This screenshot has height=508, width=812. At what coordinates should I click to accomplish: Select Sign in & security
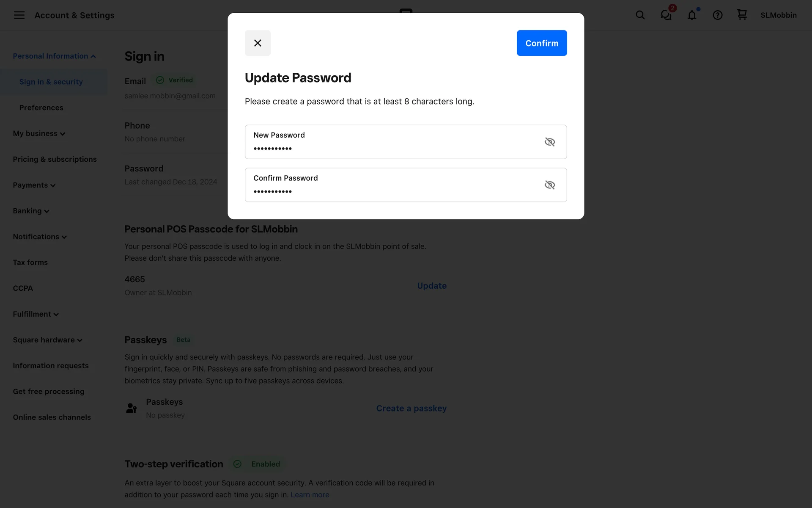pos(51,82)
